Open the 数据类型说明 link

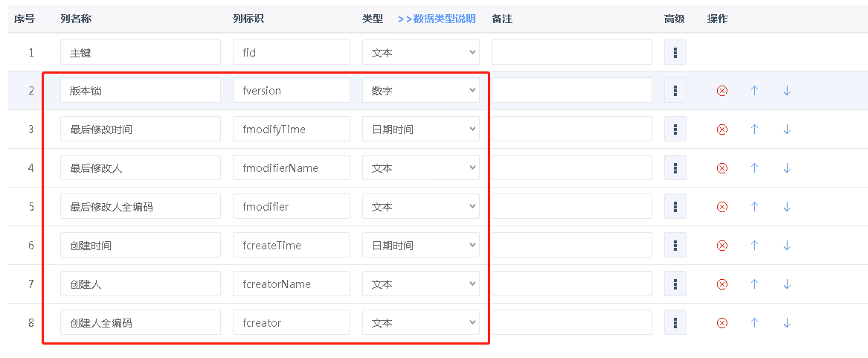436,19
